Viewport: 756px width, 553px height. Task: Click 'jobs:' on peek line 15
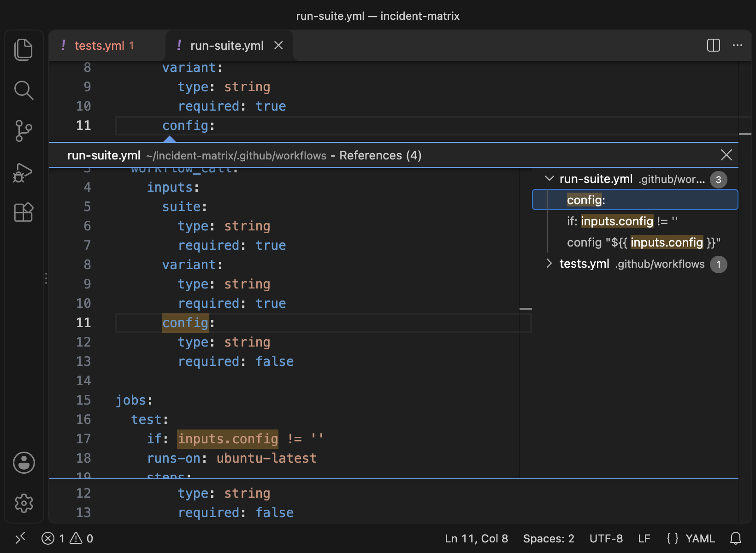pyautogui.click(x=134, y=400)
